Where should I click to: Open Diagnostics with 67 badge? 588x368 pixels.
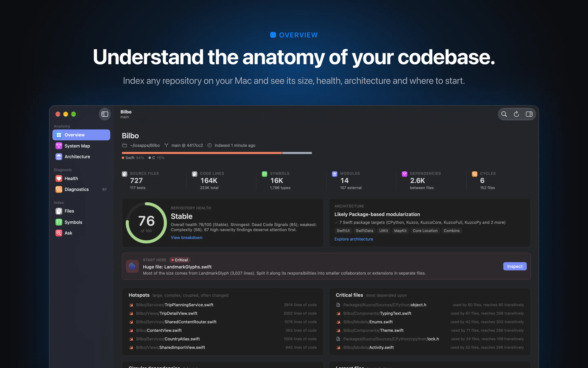click(x=81, y=189)
